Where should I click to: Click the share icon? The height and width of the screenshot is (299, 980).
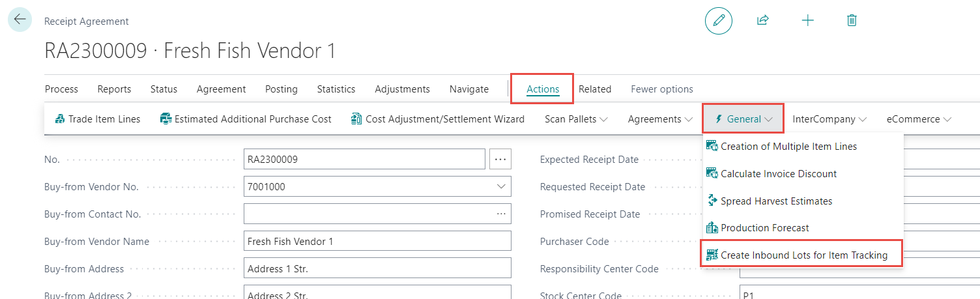[762, 21]
